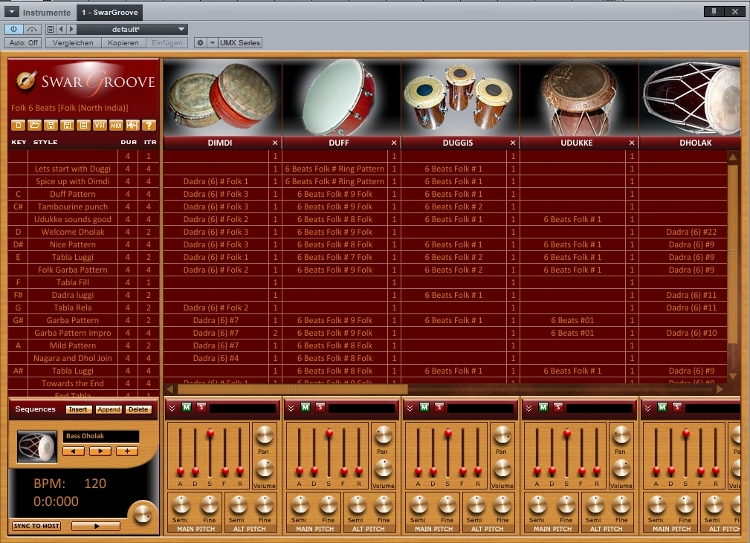This screenshot has height=543, width=750.
Task: Select the 1 - SwarGroove tab
Action: (110, 12)
